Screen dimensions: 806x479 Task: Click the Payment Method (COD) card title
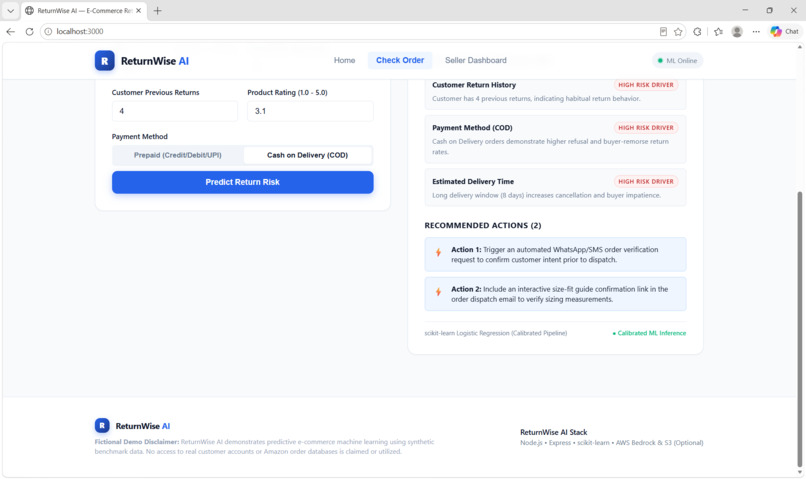click(x=472, y=127)
